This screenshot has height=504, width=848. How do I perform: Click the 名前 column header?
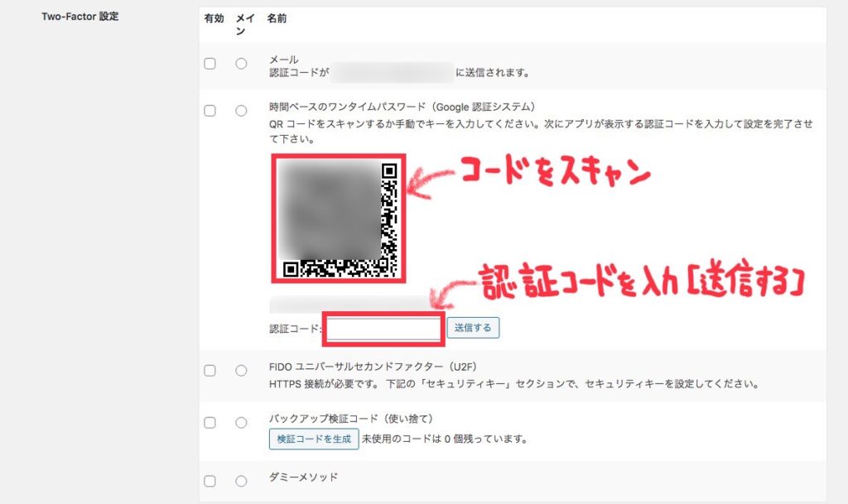(x=277, y=18)
